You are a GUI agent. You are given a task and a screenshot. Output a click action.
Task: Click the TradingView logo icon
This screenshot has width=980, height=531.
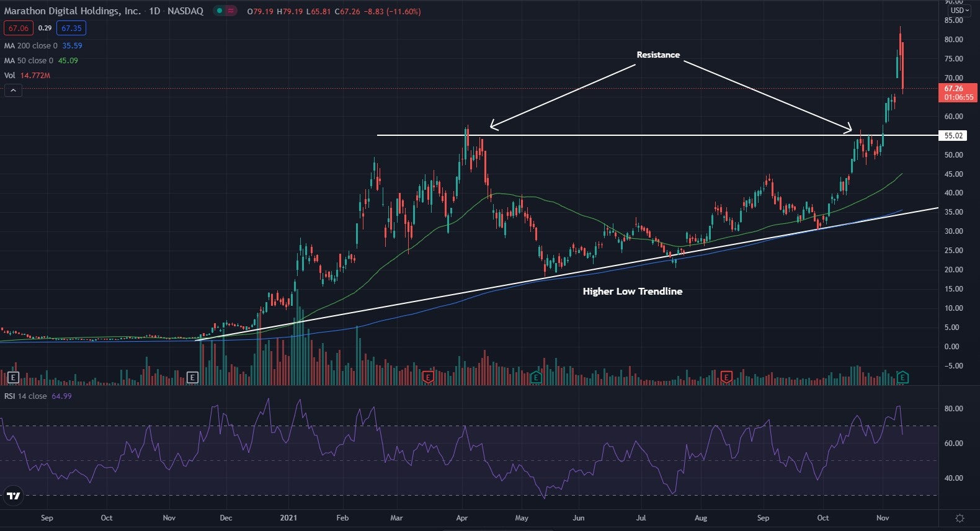coord(12,496)
